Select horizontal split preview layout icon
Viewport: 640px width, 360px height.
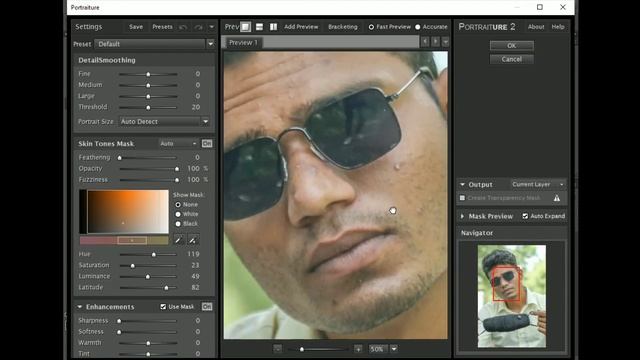tap(259, 27)
